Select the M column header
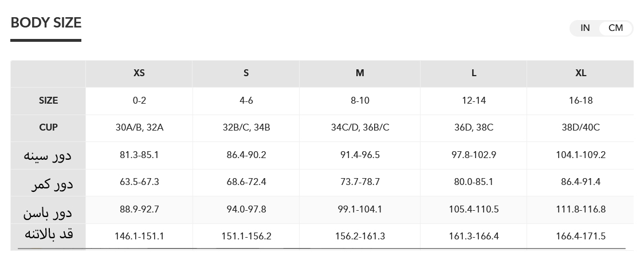The image size is (644, 260). click(x=360, y=73)
